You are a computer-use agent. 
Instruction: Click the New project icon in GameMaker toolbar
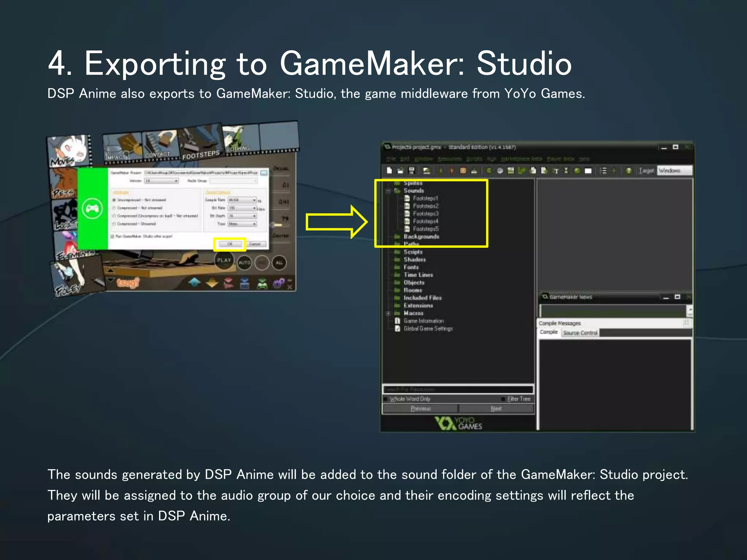coord(389,170)
